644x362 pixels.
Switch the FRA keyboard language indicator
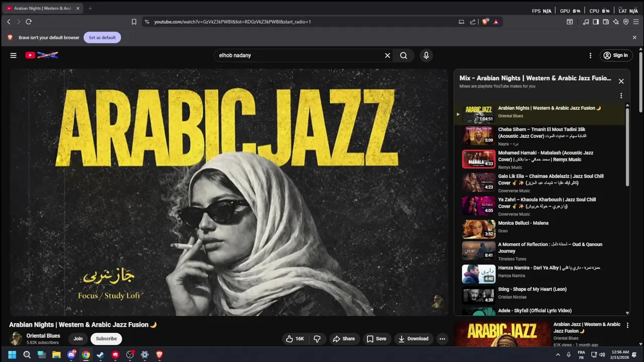pos(581,354)
